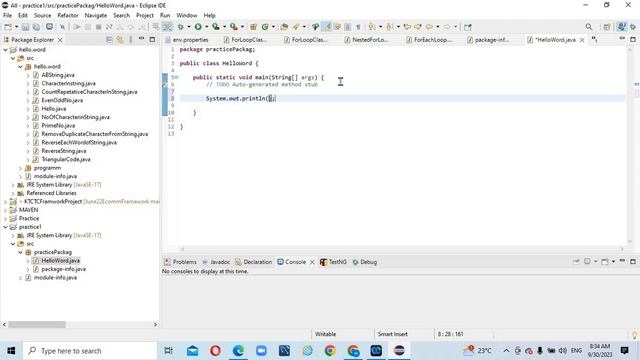Open the Debug button dropdown arrow
640x360 pixels.
(x=189, y=27)
